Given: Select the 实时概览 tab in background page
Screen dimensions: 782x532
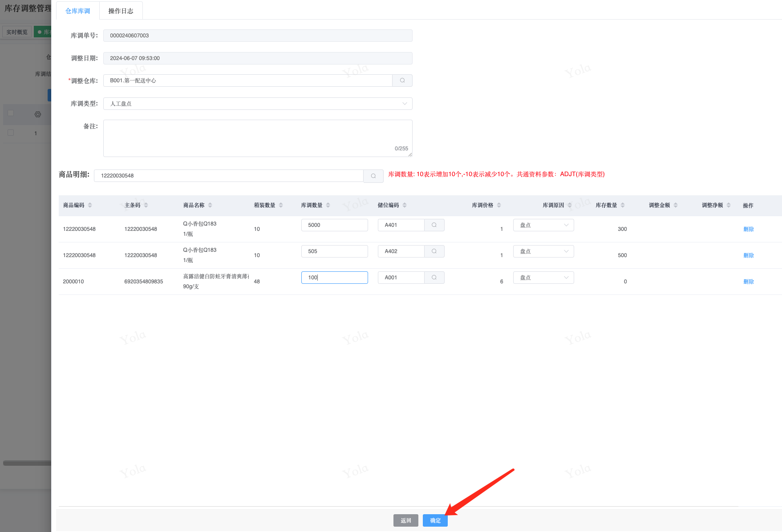Looking at the screenshot, I should pyautogui.click(x=17, y=32).
